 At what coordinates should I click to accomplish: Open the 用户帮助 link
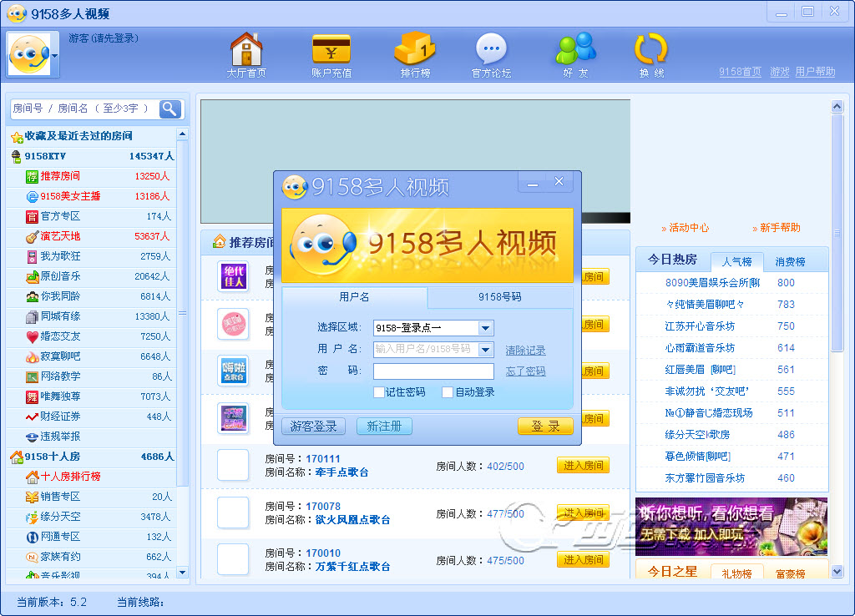coord(815,72)
